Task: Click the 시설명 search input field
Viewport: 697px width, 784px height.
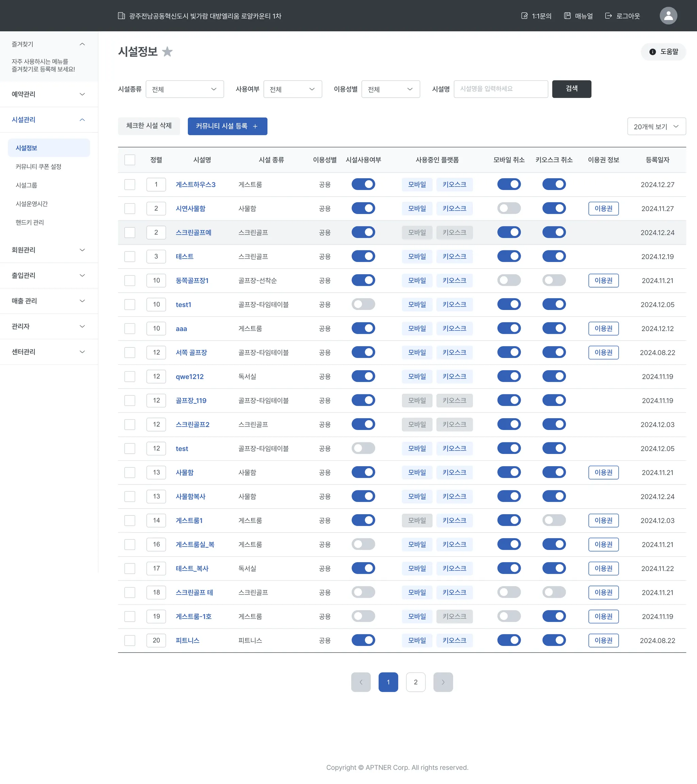Action: click(500, 89)
